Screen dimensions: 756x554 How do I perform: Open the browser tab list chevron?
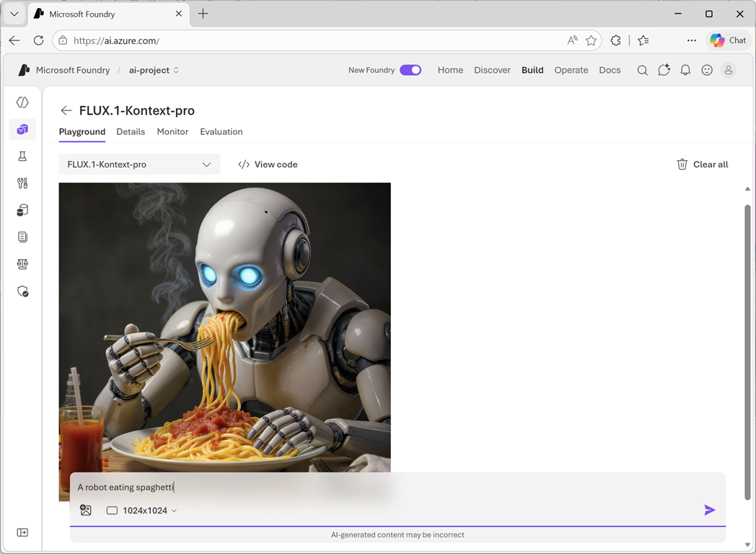(x=14, y=14)
